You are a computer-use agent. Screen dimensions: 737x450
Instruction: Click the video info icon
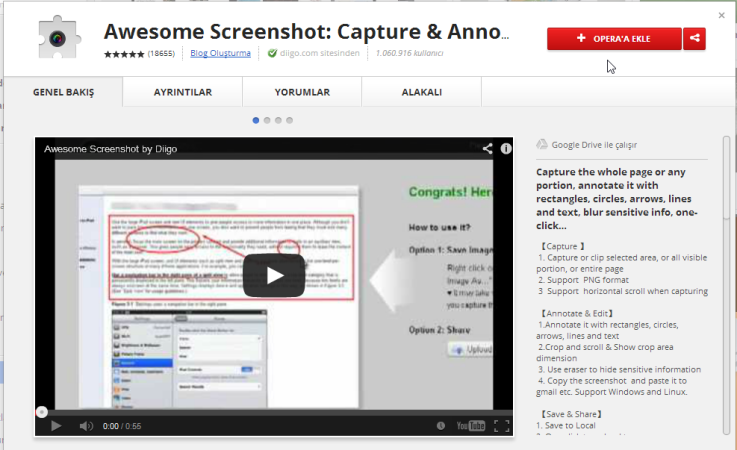click(x=506, y=149)
